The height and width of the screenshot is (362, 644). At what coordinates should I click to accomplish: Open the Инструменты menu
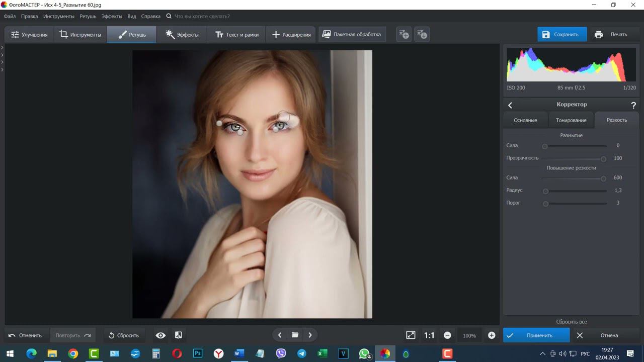(58, 16)
